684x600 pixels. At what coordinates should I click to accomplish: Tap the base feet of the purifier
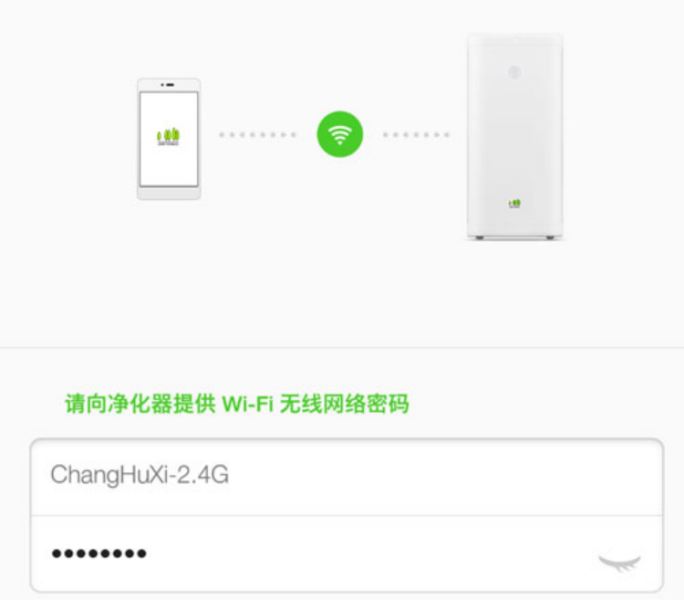pyautogui.click(x=515, y=237)
